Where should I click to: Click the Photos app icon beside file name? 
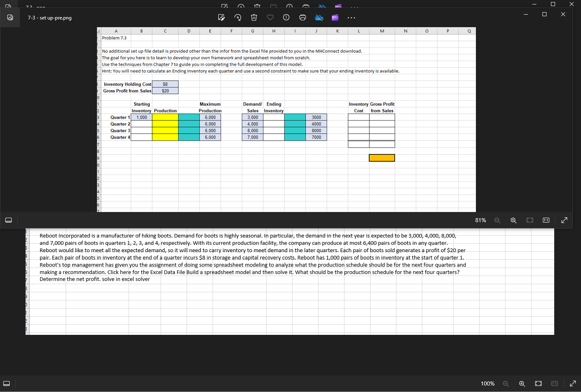click(x=10, y=17)
